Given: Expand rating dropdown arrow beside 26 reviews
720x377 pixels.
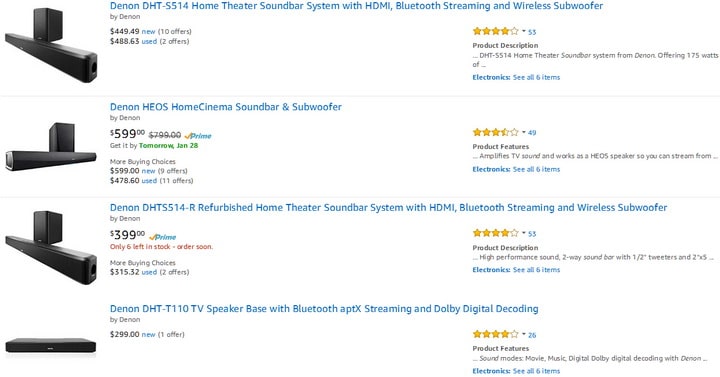Looking at the screenshot, I should [x=523, y=334].
